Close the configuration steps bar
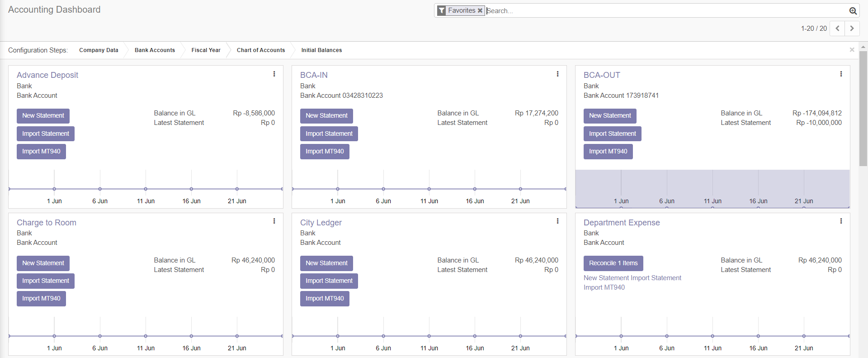The image size is (868, 358). tap(852, 50)
